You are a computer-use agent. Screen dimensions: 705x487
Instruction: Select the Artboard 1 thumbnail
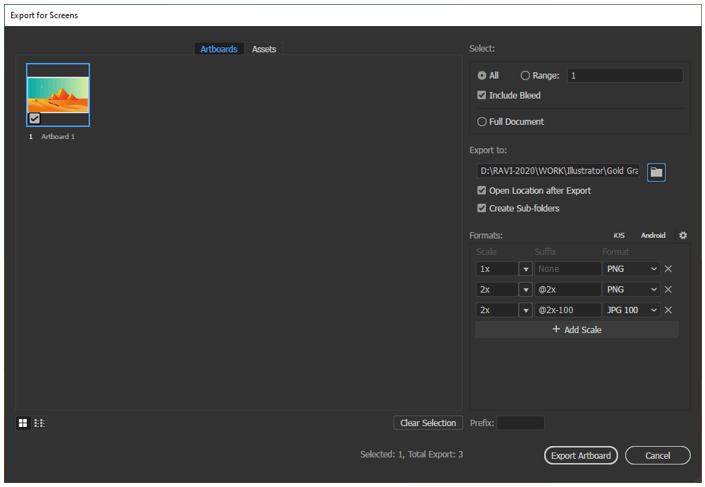point(58,95)
